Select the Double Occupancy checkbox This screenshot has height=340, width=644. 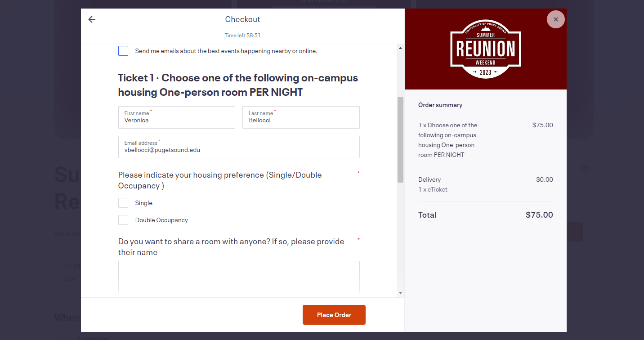tap(123, 220)
